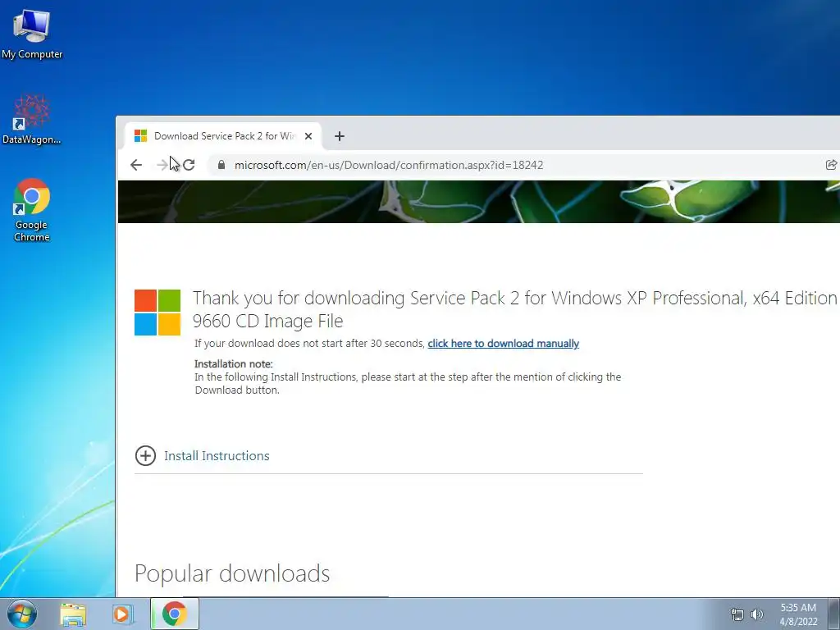Open the Windows Start menu orb
This screenshot has width=840, height=630.
click(22, 614)
